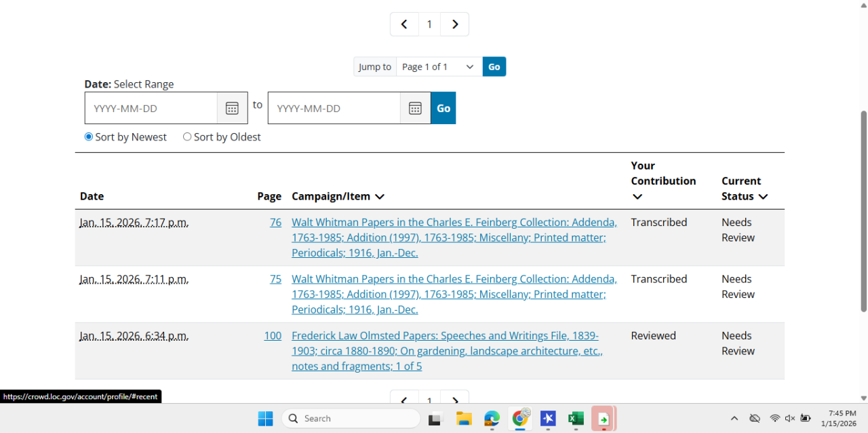Open Task View on the taskbar
Viewport: 868px width, 433px height.
pyautogui.click(x=435, y=419)
